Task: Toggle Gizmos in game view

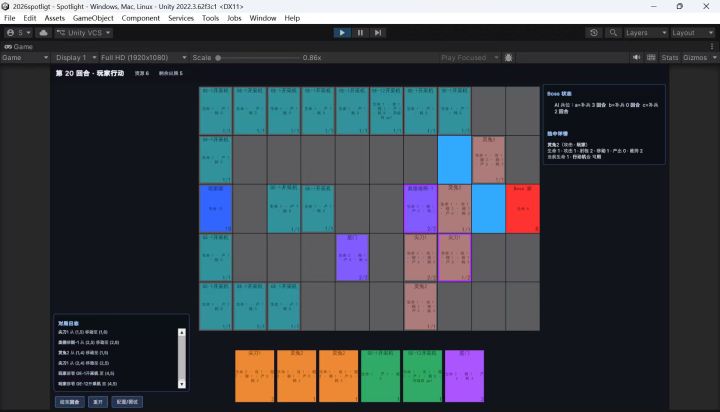Action: 695,57
